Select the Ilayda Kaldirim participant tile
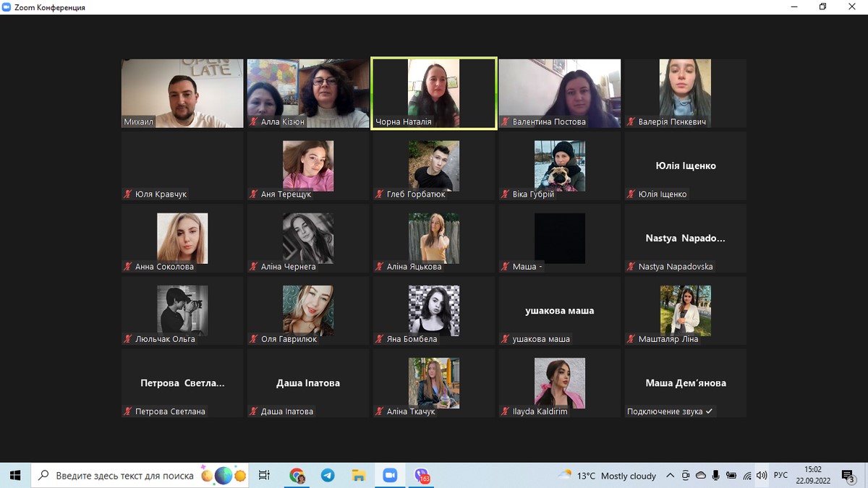The image size is (868, 488). (559, 383)
